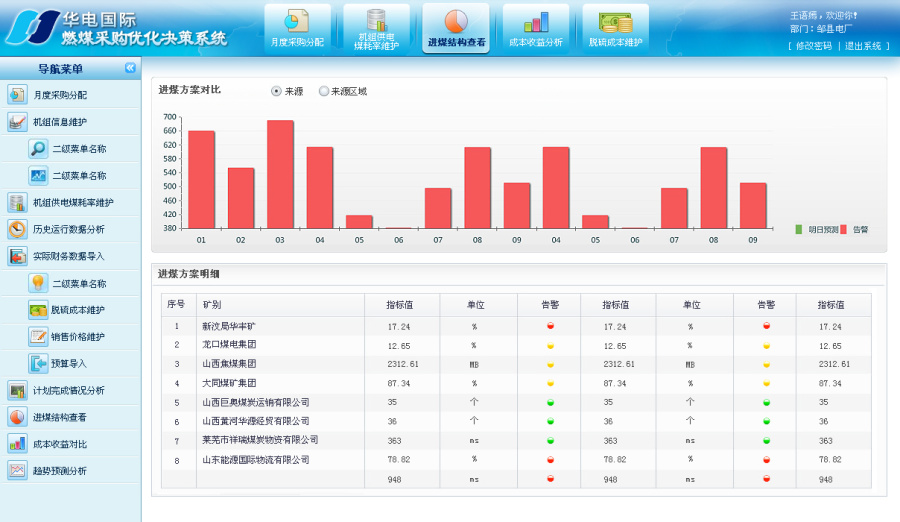Image resolution: width=900 pixels, height=522 pixels.
Task: Click the 矿别 column header
Action: (212, 305)
